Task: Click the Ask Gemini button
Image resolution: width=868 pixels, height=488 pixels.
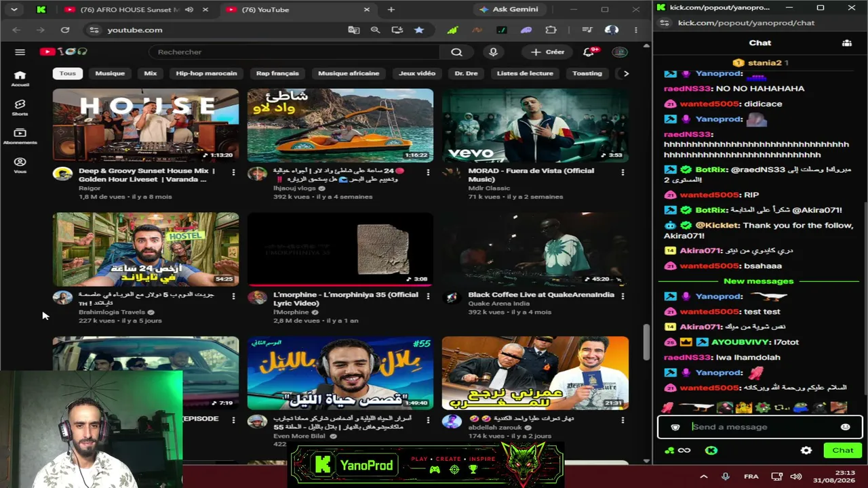Action: (x=509, y=9)
